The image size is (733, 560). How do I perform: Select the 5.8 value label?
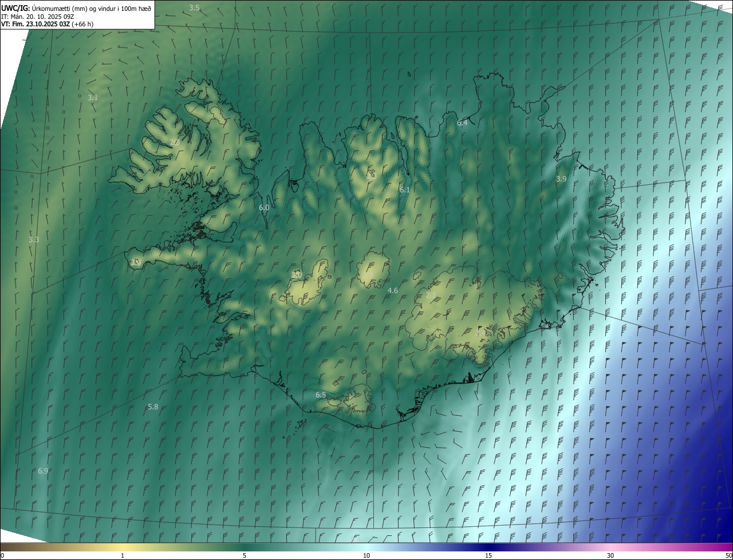point(153,407)
